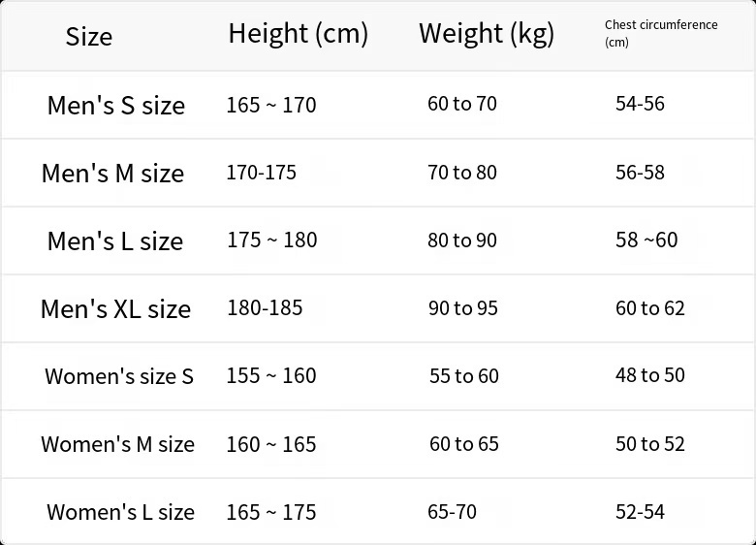
Task: Click the Weight (kg) header
Action: pyautogui.click(x=487, y=34)
